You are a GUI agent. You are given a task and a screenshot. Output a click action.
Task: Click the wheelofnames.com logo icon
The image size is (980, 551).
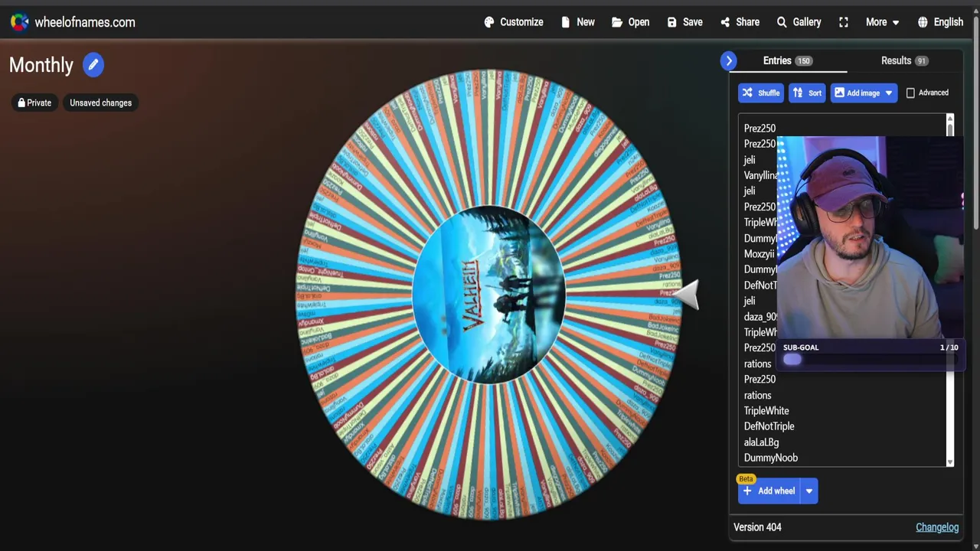coord(19,22)
